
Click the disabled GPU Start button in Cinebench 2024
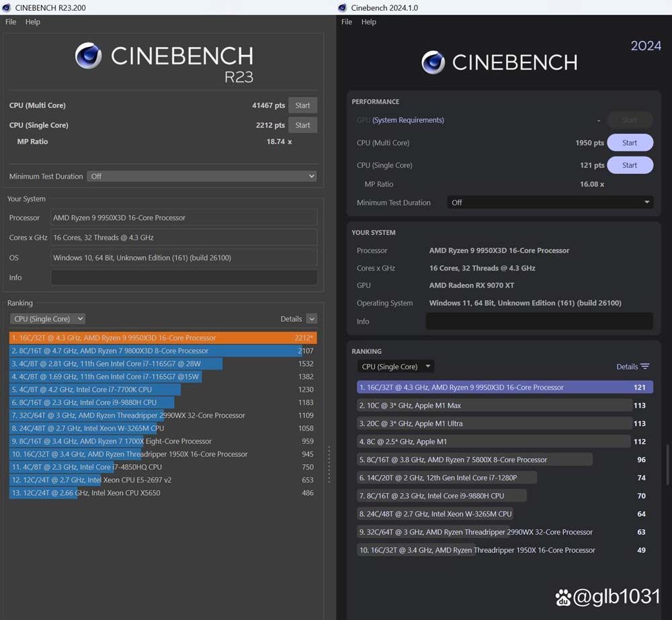(630, 120)
